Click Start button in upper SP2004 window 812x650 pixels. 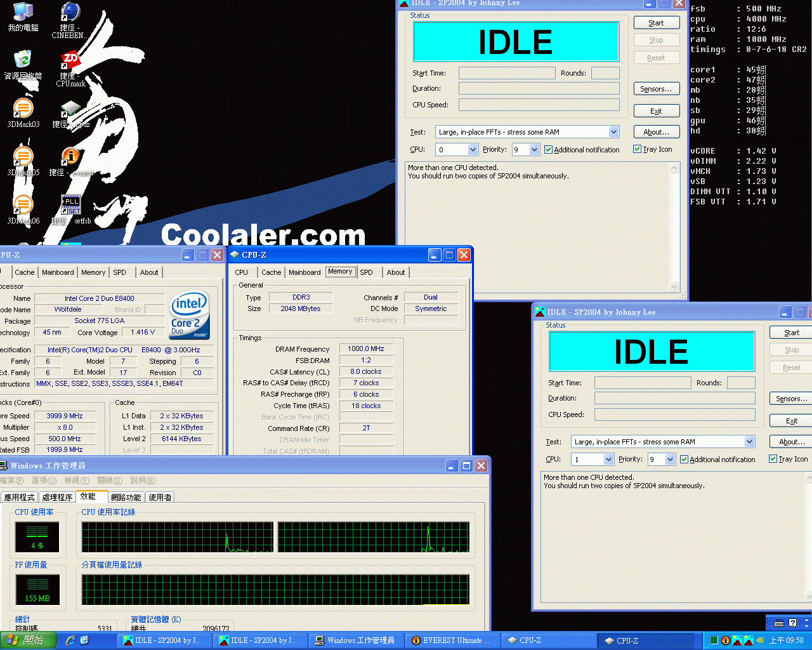656,23
